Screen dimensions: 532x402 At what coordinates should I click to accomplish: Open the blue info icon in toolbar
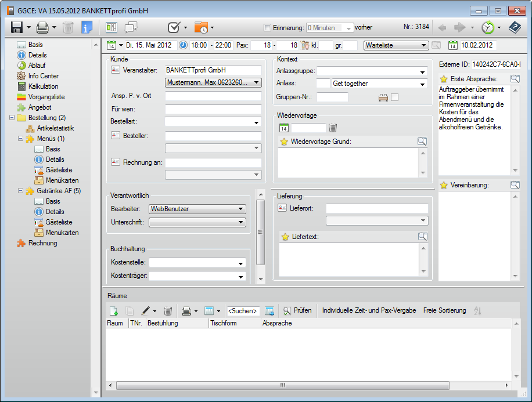click(87, 27)
